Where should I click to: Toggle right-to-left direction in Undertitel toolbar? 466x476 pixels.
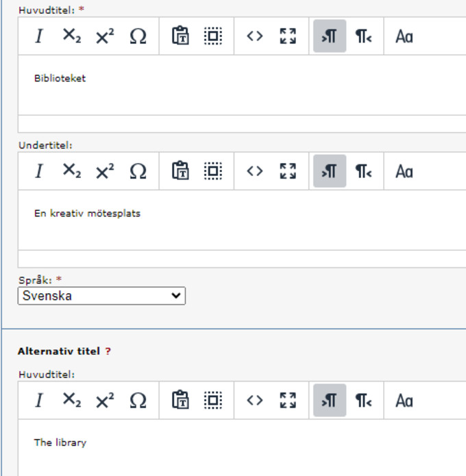(363, 171)
